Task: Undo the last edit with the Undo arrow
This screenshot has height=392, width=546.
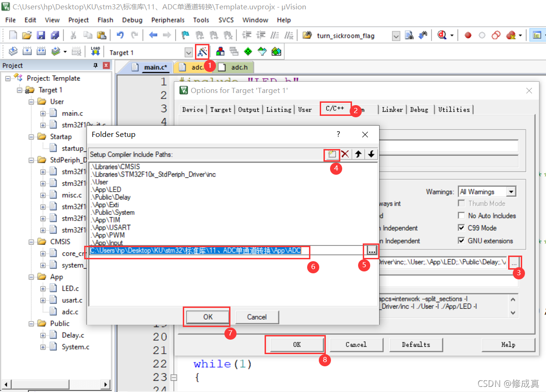Action: 120,35
